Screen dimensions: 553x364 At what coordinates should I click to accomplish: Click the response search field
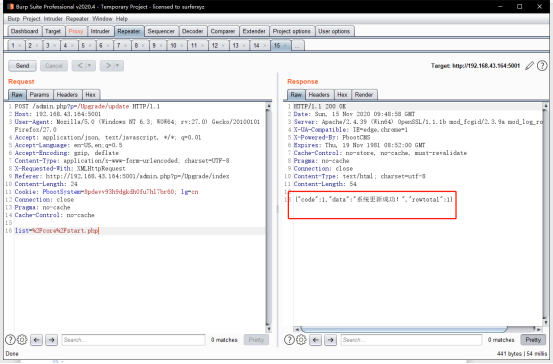(411, 340)
